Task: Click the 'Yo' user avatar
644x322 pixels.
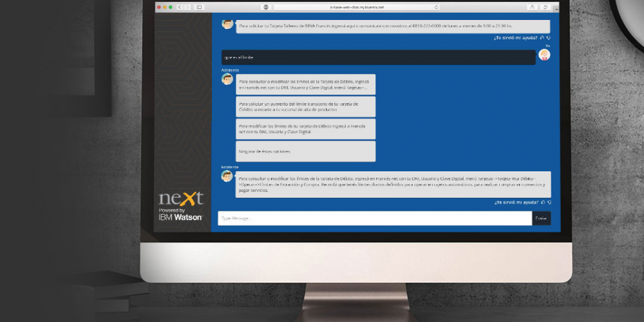Action: (544, 55)
